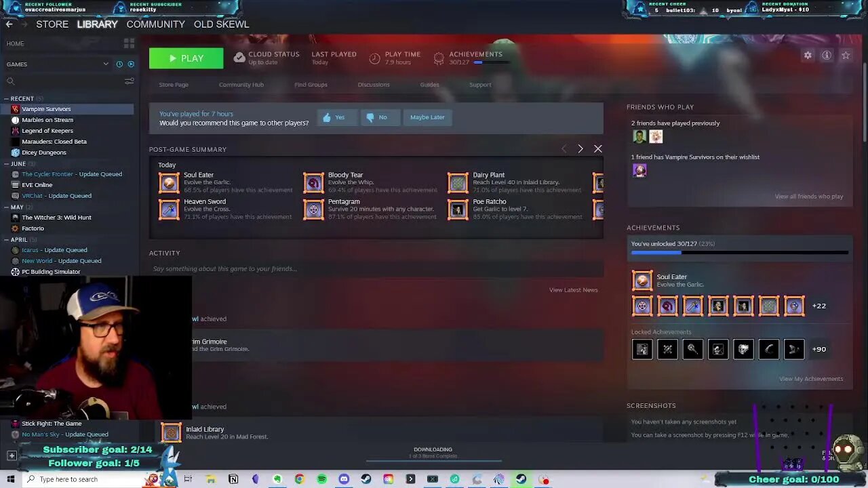Toggle the recent activity clock sort filter

119,64
